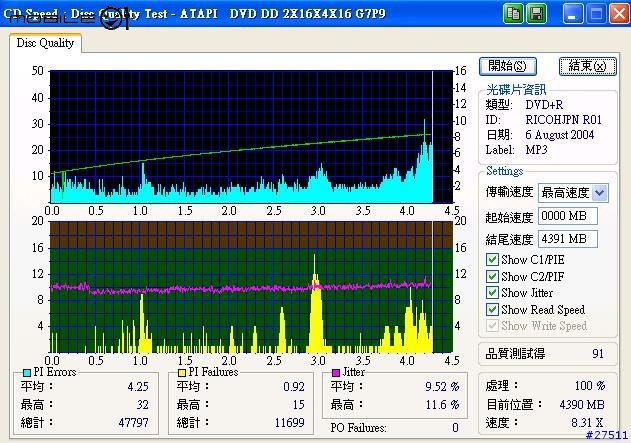Click the greyed-out Show Write Speed checkbox
The height and width of the screenshot is (443, 631).
(492, 326)
